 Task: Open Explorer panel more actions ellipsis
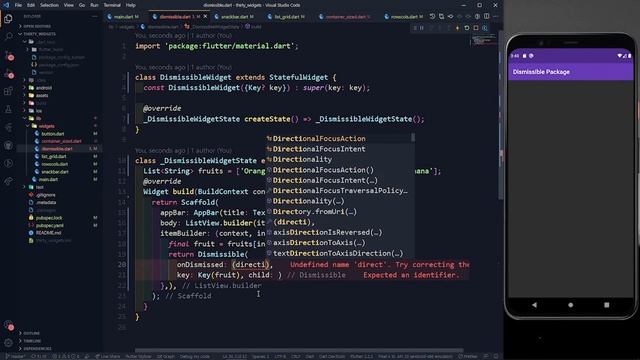[x=95, y=16]
